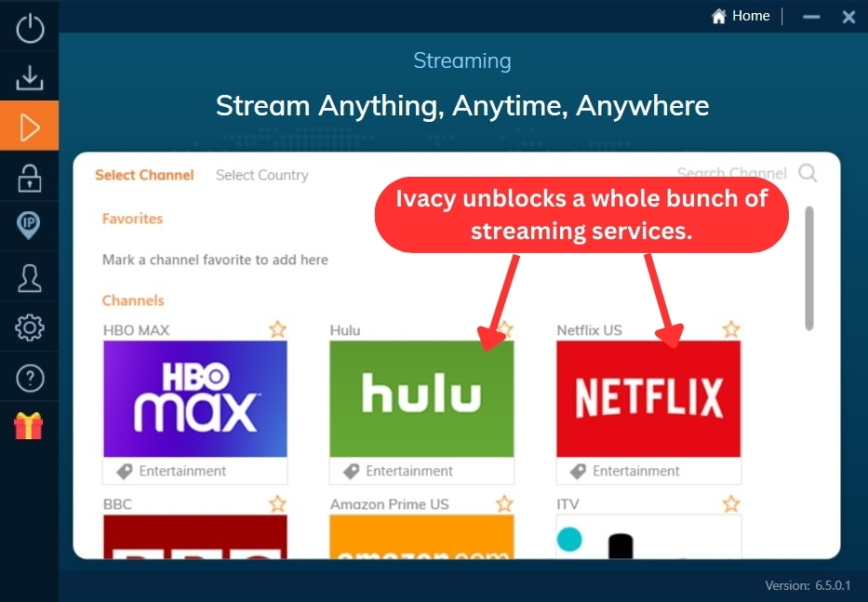Switch to Select Channel tab
Viewport: 868px width, 602px height.
coord(144,175)
